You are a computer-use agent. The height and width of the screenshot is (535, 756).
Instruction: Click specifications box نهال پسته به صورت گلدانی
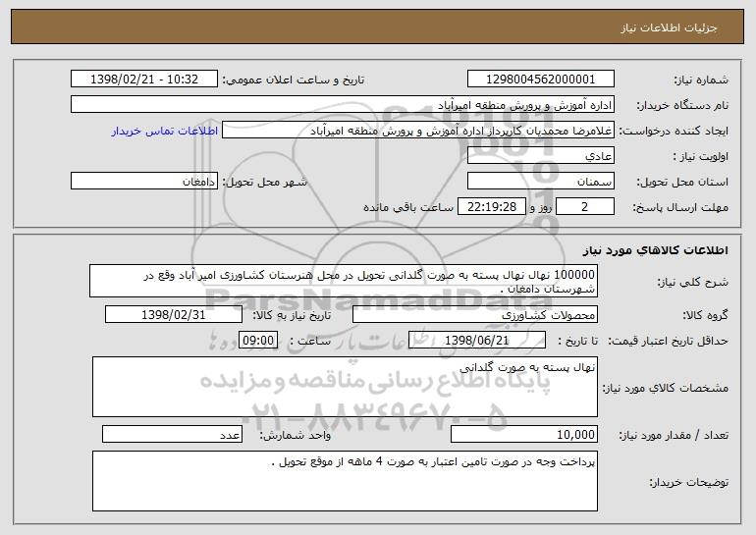[345, 387]
